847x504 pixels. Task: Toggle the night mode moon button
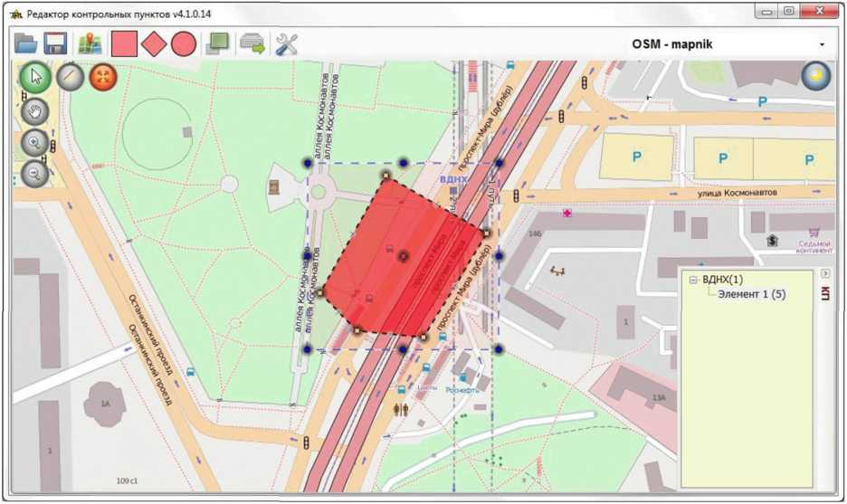coord(815,76)
